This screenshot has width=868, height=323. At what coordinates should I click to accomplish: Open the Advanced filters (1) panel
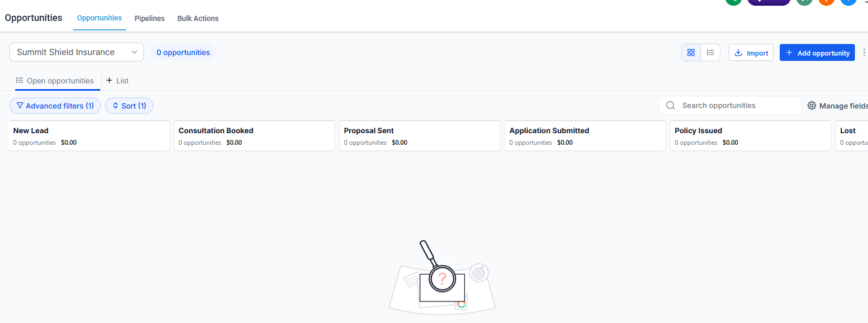click(x=55, y=105)
